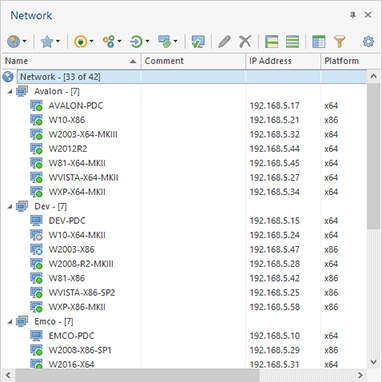Open the dropdown arrow beside arrow-circle icon
The image size is (382, 382).
(147, 42)
